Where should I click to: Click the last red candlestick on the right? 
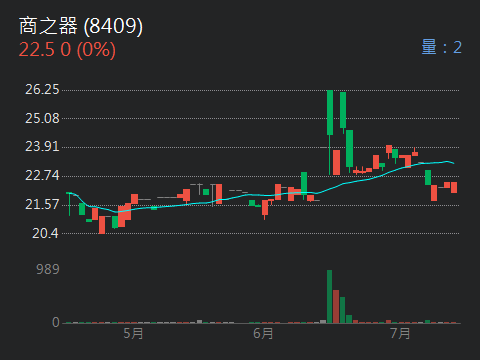click(454, 187)
